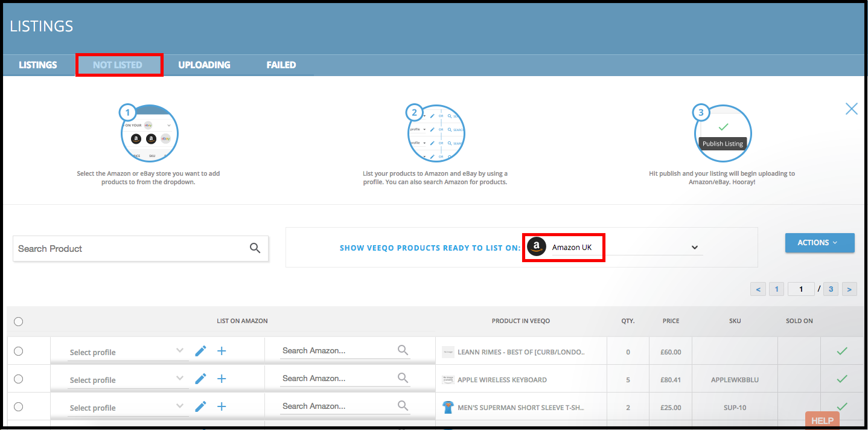Click the Amazon logo beside store selector
Viewport: 868px width, 430px height.
pos(536,247)
